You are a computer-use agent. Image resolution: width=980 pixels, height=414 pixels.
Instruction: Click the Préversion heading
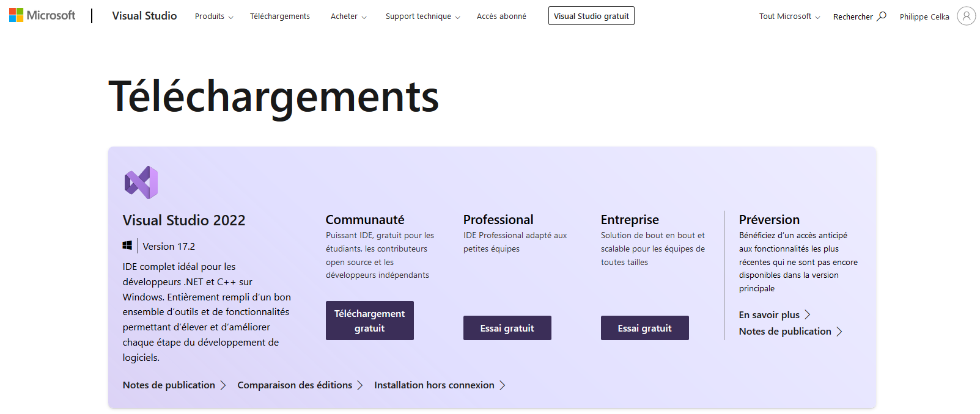coord(769,219)
